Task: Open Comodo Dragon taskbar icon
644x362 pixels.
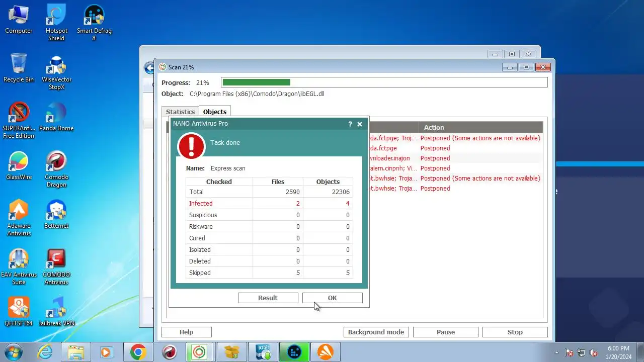Action: 169,352
